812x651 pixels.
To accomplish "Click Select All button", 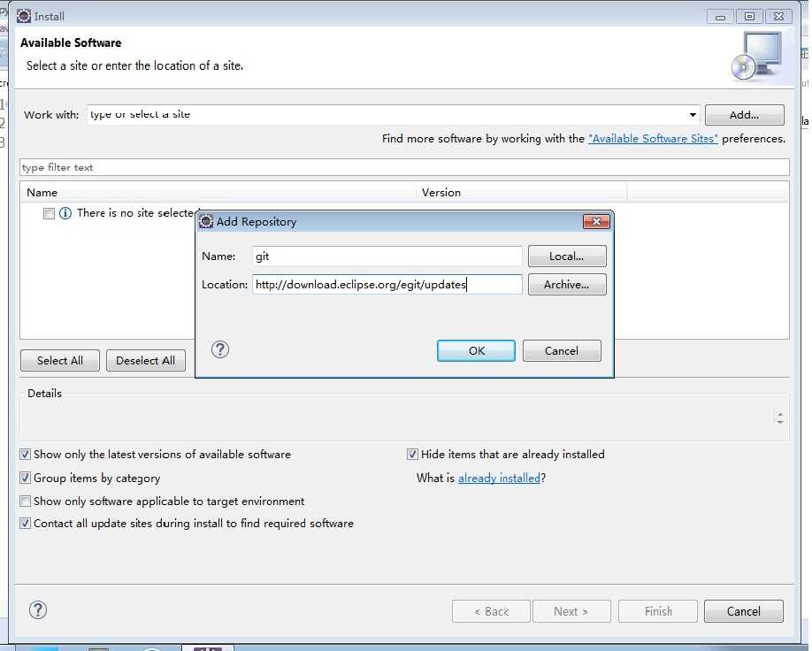I will tap(60, 361).
